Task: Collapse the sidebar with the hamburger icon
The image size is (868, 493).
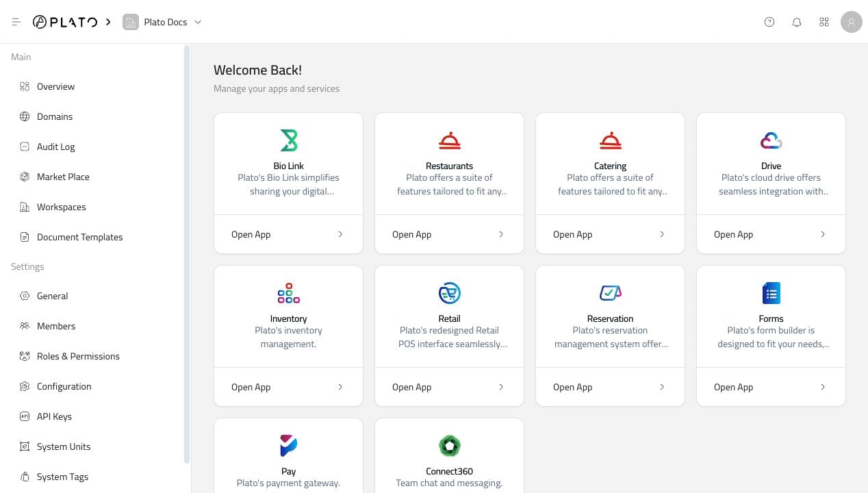Action: [x=16, y=22]
